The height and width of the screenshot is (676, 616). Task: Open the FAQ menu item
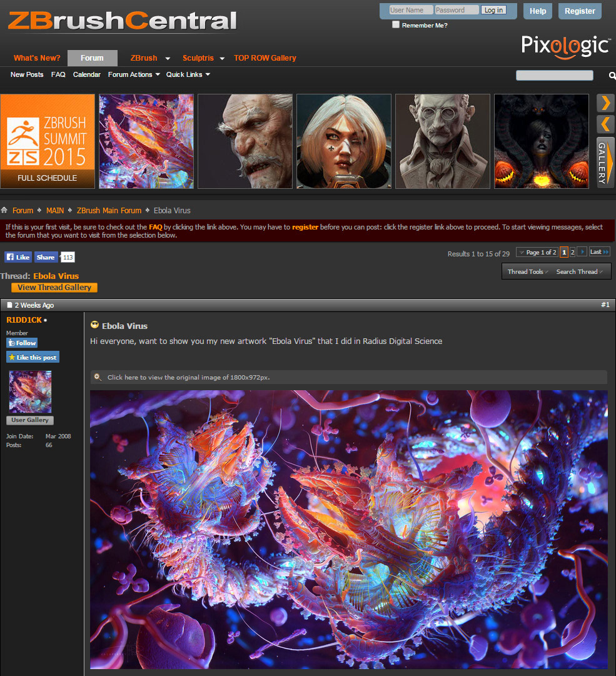tap(58, 74)
